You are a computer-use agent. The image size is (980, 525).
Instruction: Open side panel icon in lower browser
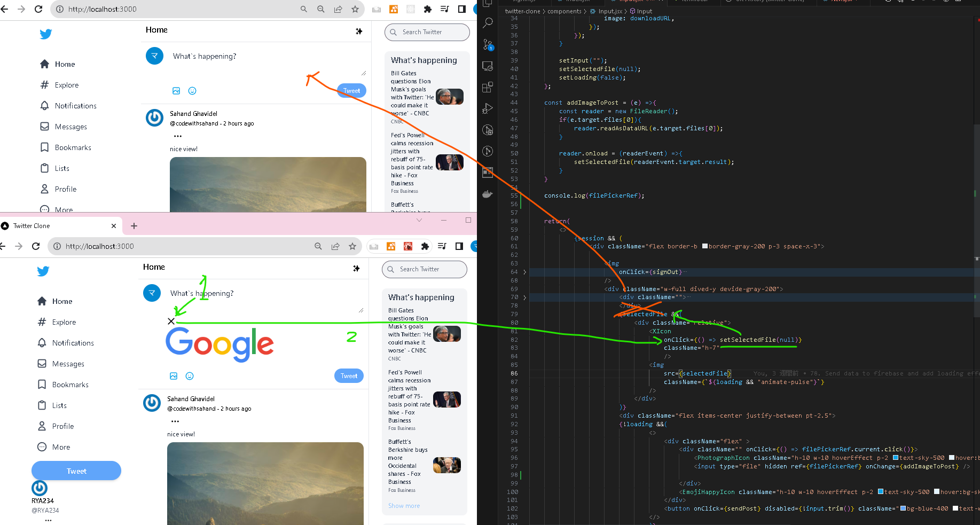459,246
